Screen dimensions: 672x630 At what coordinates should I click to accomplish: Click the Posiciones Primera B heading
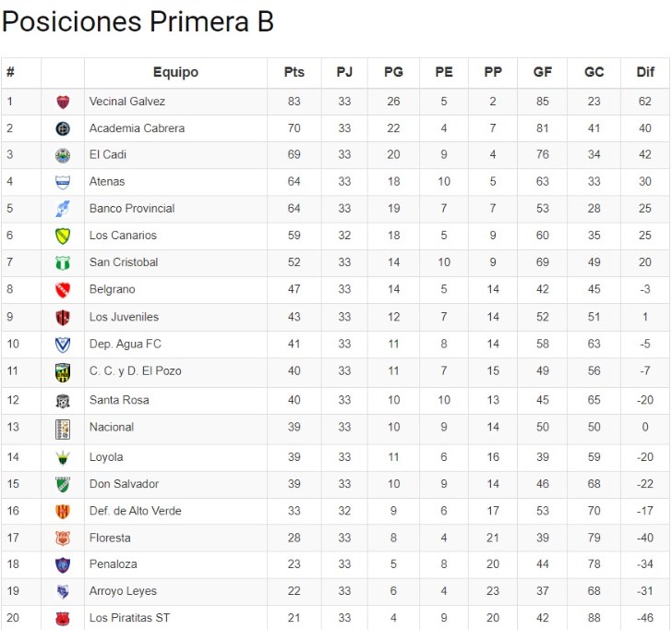pyautogui.click(x=138, y=22)
